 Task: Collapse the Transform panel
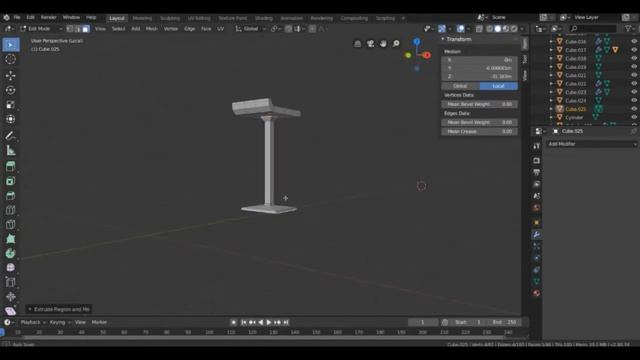pos(443,39)
